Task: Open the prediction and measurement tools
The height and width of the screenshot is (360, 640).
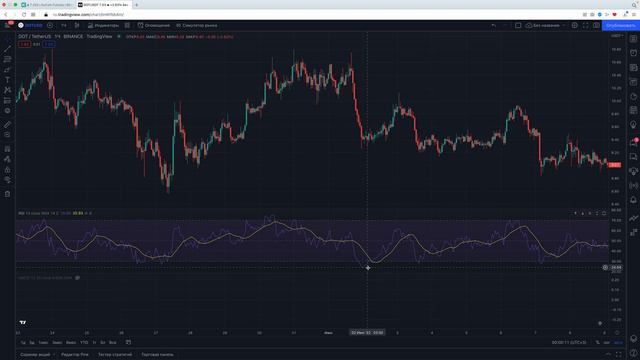Action: coord(7,100)
